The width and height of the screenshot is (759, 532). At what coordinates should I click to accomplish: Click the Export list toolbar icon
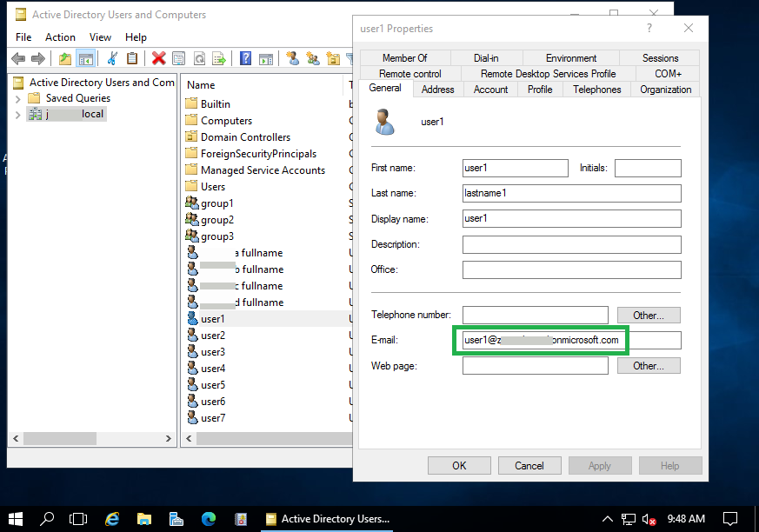[x=220, y=58]
